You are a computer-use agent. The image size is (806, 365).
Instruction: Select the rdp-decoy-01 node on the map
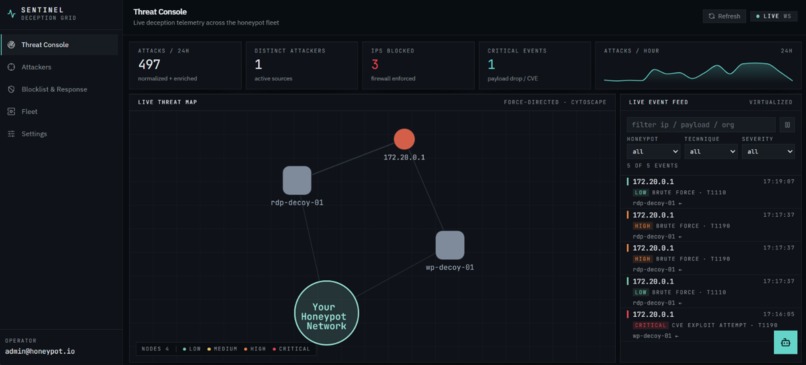(297, 180)
